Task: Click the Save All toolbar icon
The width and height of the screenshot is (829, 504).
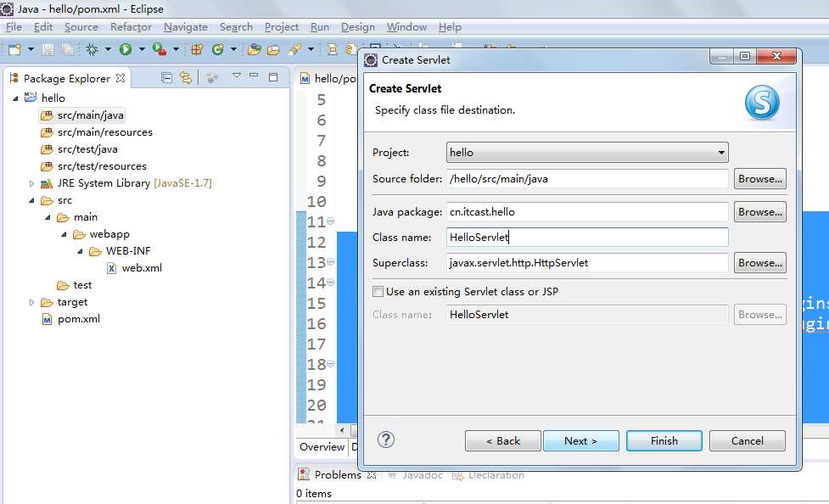Action: click(x=67, y=49)
